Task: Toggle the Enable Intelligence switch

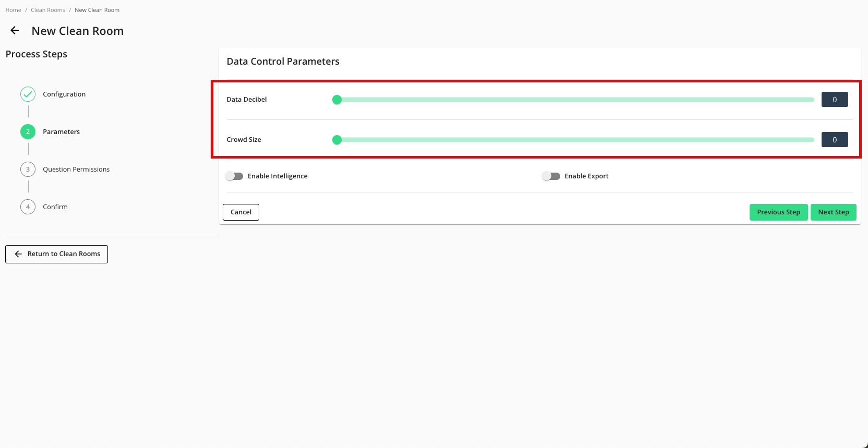Action: pyautogui.click(x=235, y=176)
